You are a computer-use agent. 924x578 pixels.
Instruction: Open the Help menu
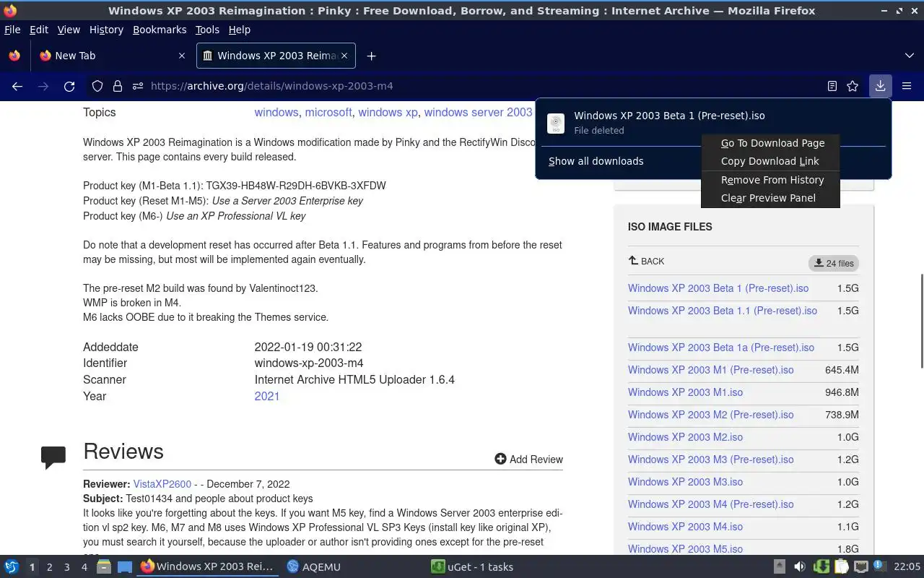point(240,30)
